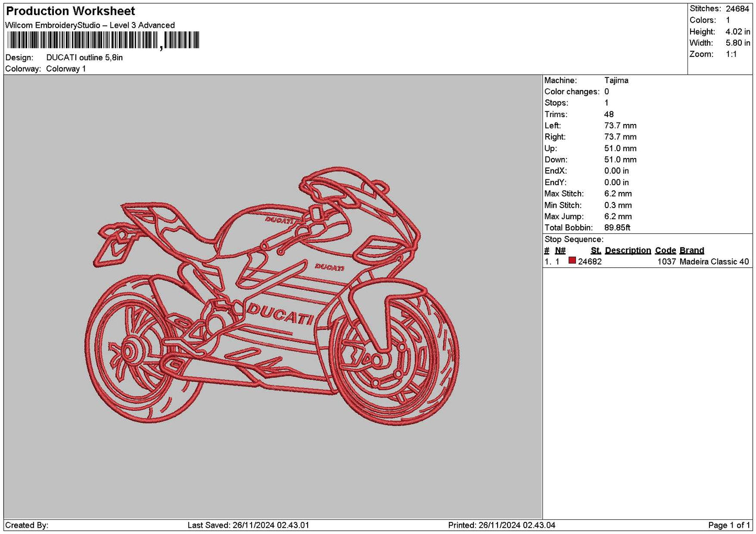The height and width of the screenshot is (534, 756).
Task: Click the Total Bobbin value '89.85ft'
Action: [617, 228]
